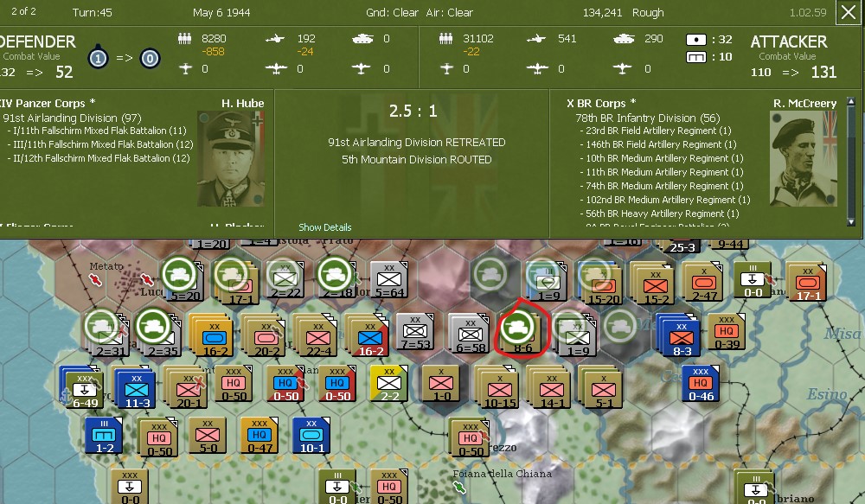Select the blue 11-3 infantry counter
Screen dimensions: 865x504
pyautogui.click(x=136, y=388)
